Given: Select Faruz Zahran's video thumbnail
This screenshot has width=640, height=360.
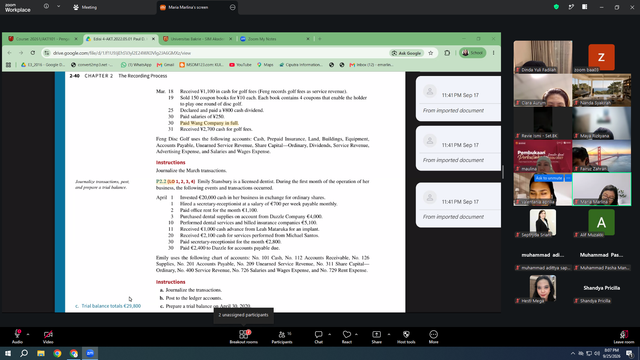Looking at the screenshot, I should tap(602, 156).
